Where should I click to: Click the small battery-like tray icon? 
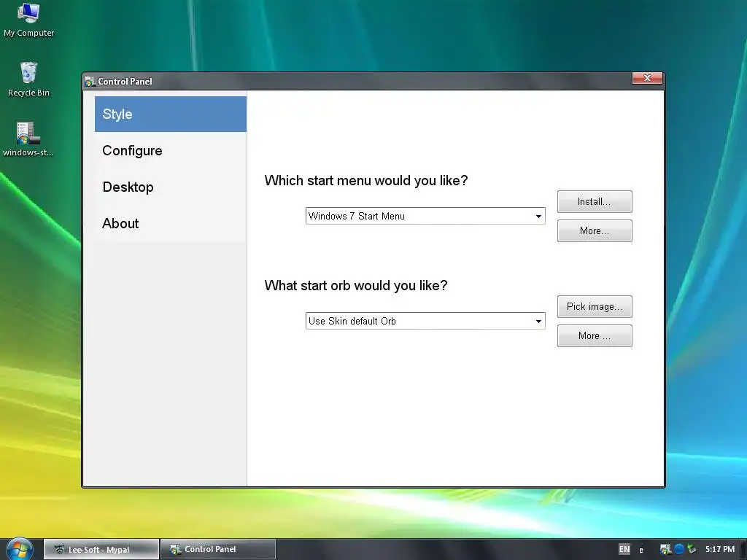(641, 550)
